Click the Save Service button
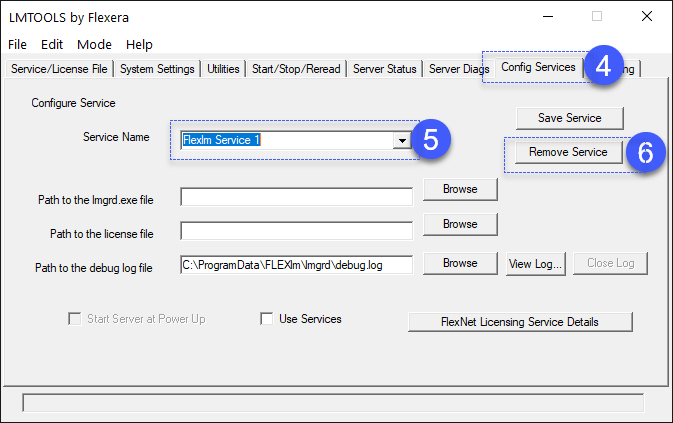Image resolution: width=673 pixels, height=423 pixels. pyautogui.click(x=570, y=118)
